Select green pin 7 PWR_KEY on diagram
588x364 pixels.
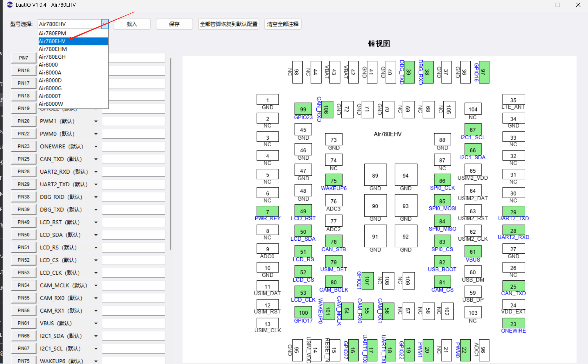pyautogui.click(x=268, y=211)
